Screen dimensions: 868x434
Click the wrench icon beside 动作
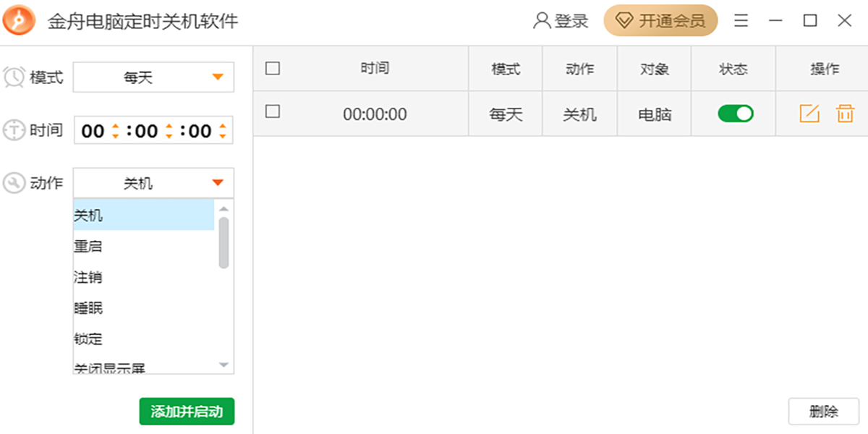click(x=14, y=182)
